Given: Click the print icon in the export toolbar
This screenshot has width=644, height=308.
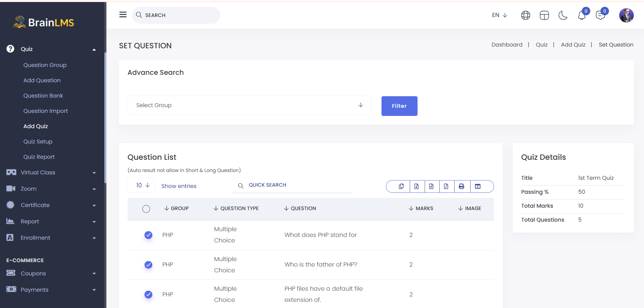Looking at the screenshot, I should [461, 186].
